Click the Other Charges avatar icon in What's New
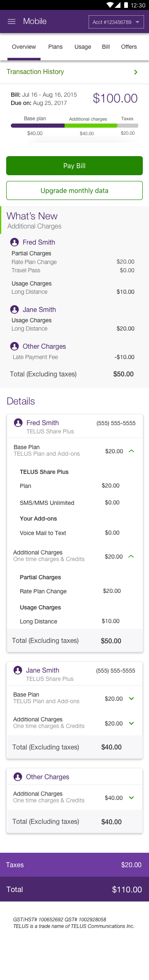 click(x=14, y=346)
